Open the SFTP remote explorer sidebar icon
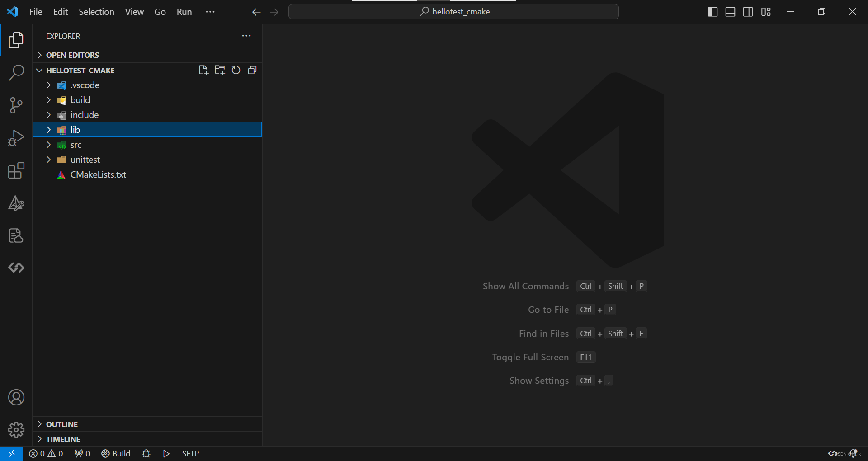The width and height of the screenshot is (868, 461). click(x=16, y=235)
